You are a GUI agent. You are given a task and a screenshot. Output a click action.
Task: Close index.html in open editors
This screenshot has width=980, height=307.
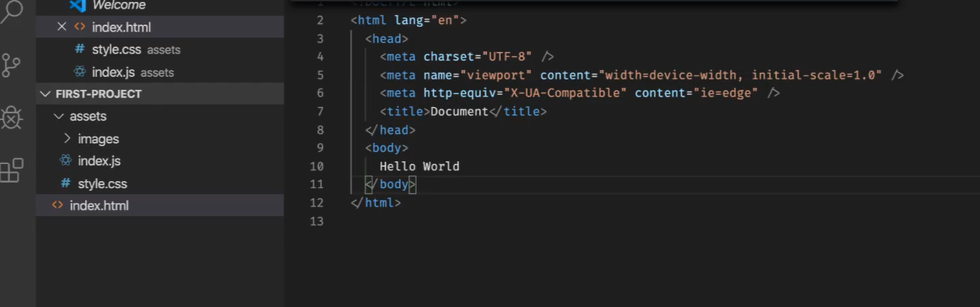point(62,26)
